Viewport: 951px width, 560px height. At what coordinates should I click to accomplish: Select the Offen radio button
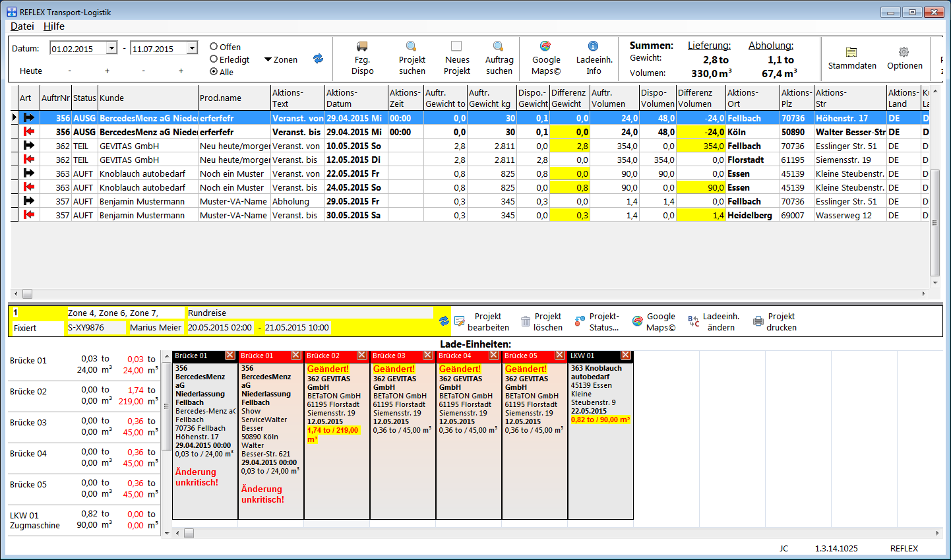[x=214, y=47]
